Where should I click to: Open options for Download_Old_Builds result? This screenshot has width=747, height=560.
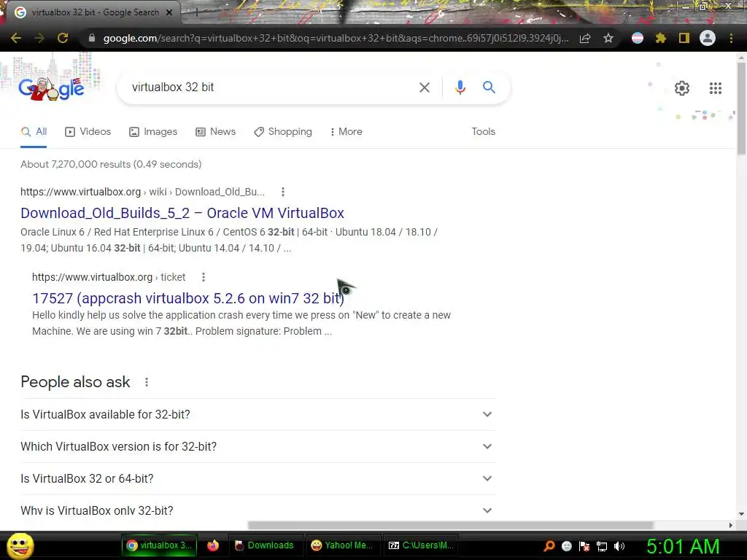point(283,192)
